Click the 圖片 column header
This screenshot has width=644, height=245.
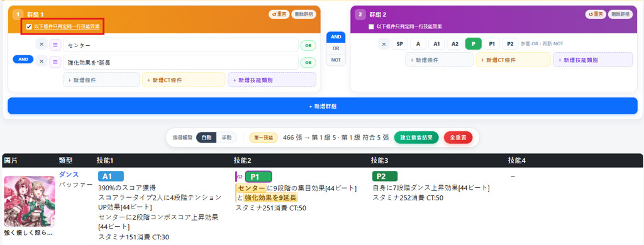coord(11,160)
